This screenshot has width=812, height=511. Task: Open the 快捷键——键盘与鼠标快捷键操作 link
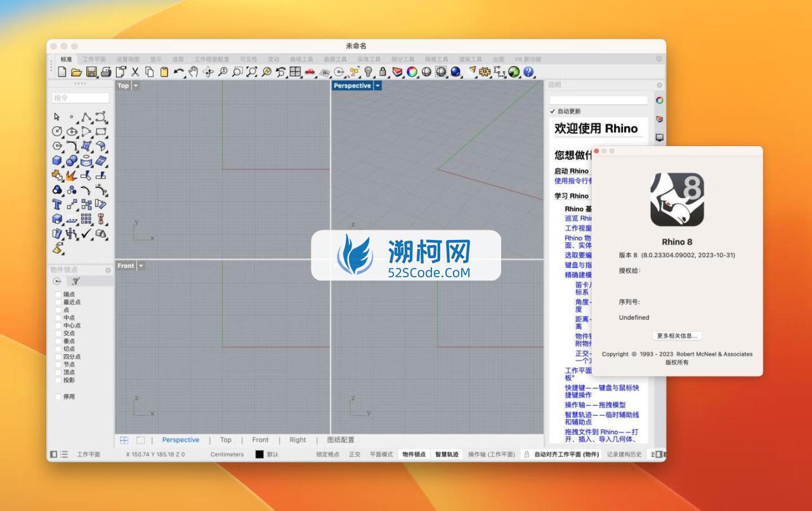click(x=602, y=391)
